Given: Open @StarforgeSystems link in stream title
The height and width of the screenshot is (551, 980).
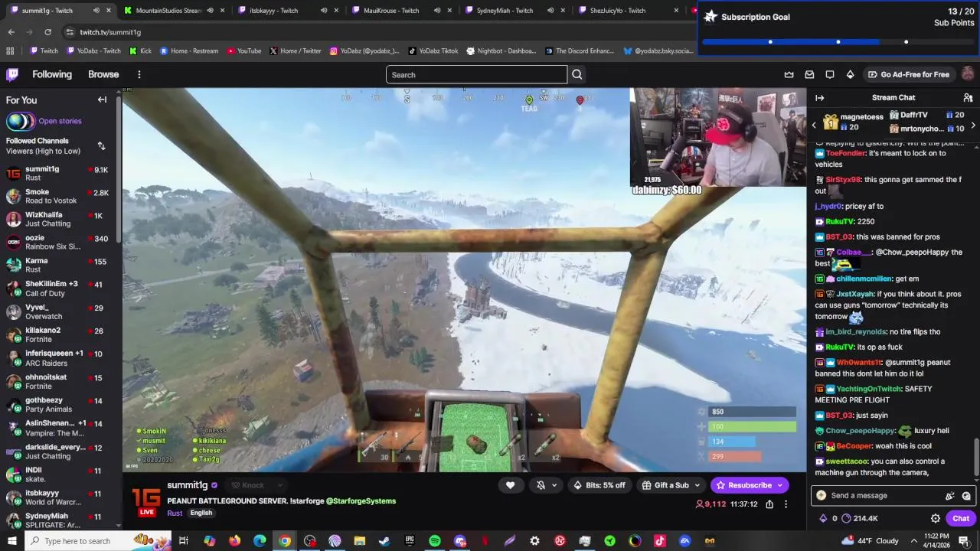Looking at the screenshot, I should pos(361,501).
